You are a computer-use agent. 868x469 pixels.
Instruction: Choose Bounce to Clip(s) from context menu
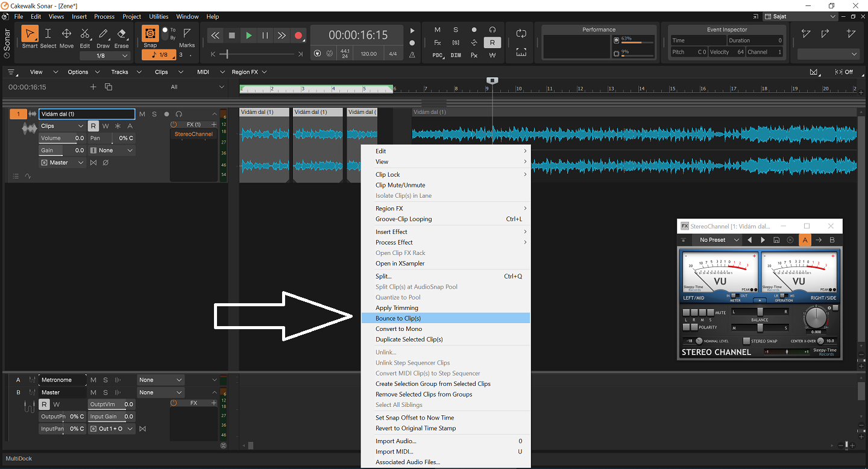[x=398, y=318]
